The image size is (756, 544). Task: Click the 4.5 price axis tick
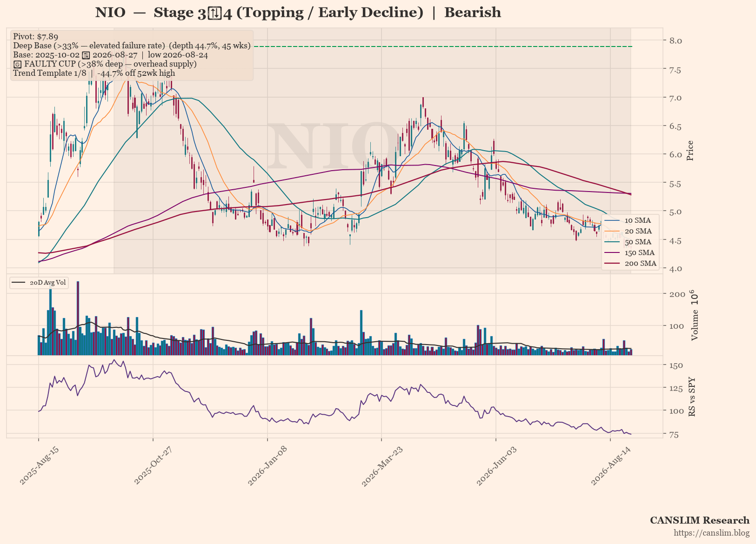coord(675,241)
